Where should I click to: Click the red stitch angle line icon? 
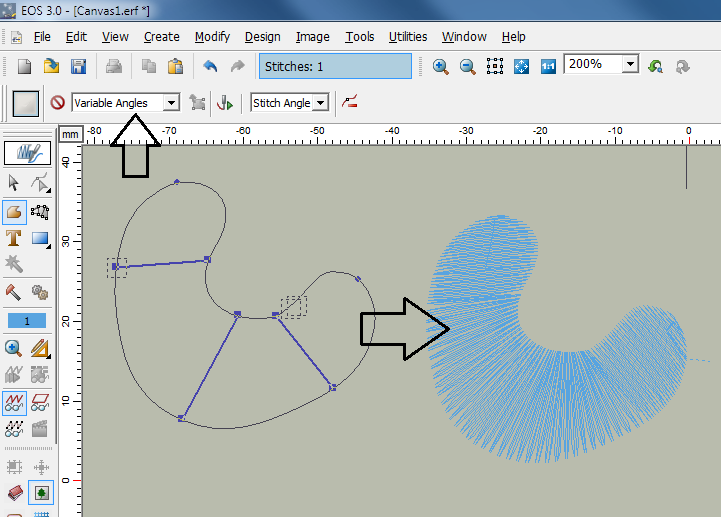tap(350, 102)
